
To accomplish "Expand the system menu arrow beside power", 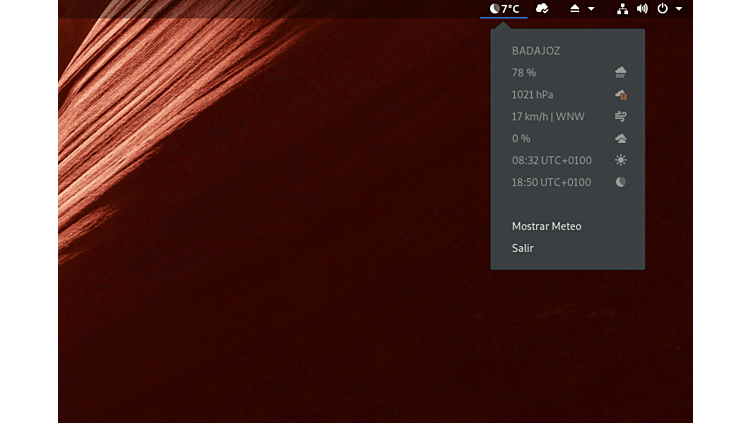I will click(679, 9).
